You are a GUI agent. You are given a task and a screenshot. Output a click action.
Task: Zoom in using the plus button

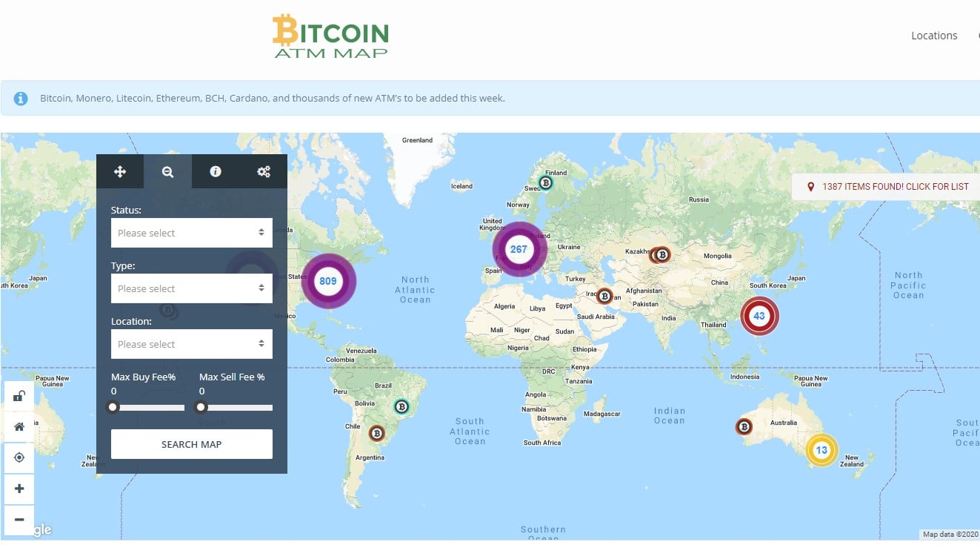(19, 489)
